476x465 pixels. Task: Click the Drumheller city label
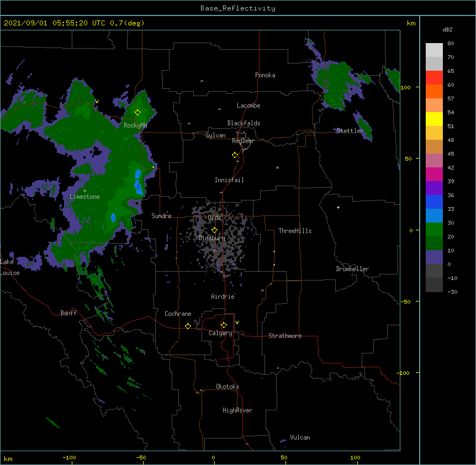pyautogui.click(x=352, y=269)
